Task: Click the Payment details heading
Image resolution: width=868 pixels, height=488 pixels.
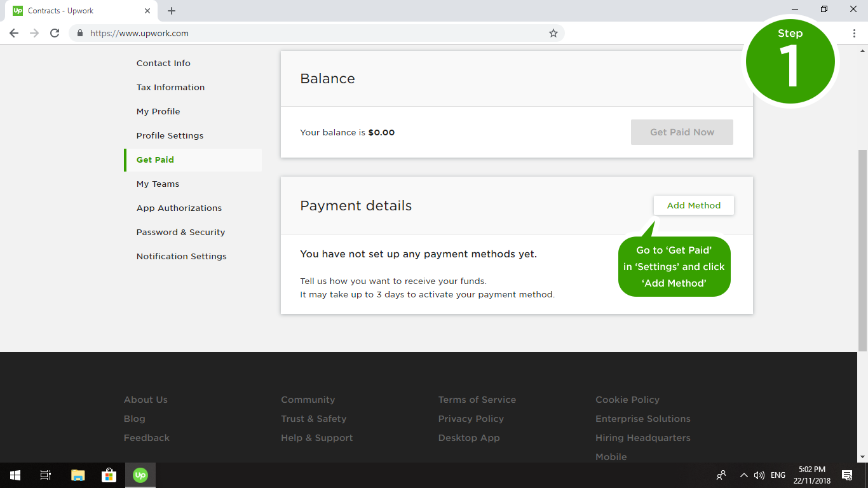Action: pyautogui.click(x=356, y=206)
